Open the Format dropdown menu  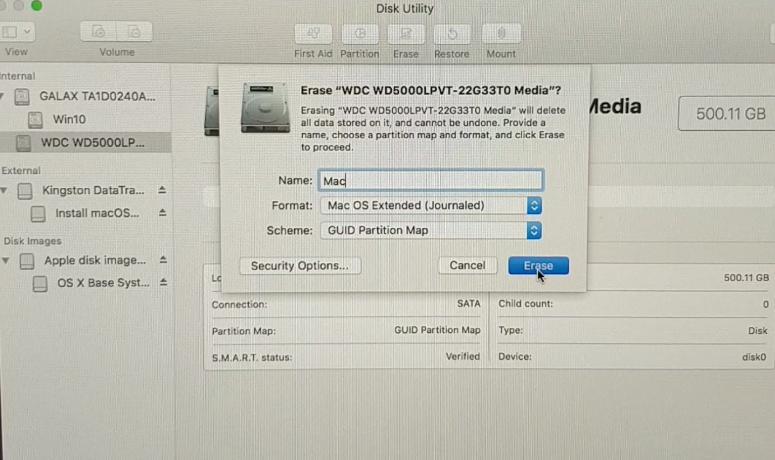(431, 206)
